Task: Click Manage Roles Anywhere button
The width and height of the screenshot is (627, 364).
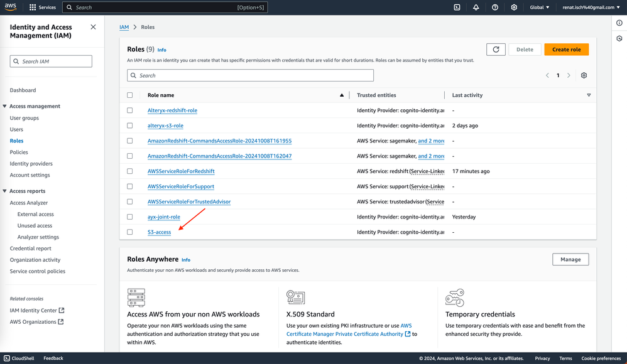Action: pos(570,259)
